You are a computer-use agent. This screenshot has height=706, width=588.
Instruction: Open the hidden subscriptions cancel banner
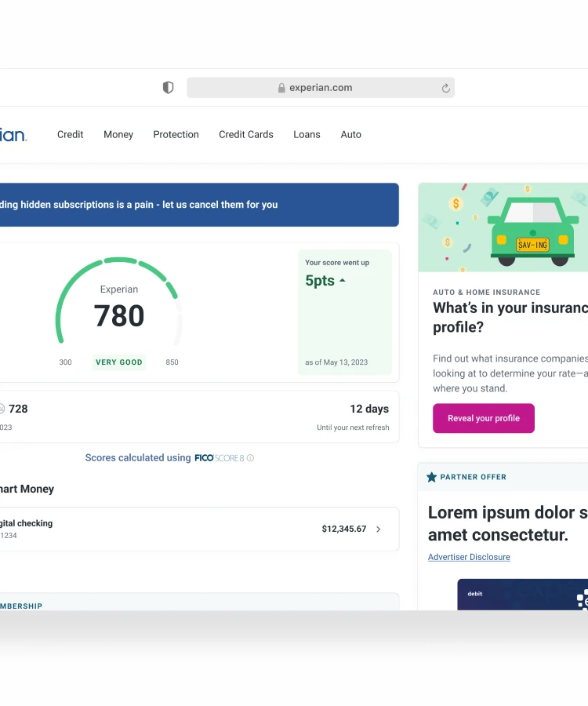tap(199, 205)
